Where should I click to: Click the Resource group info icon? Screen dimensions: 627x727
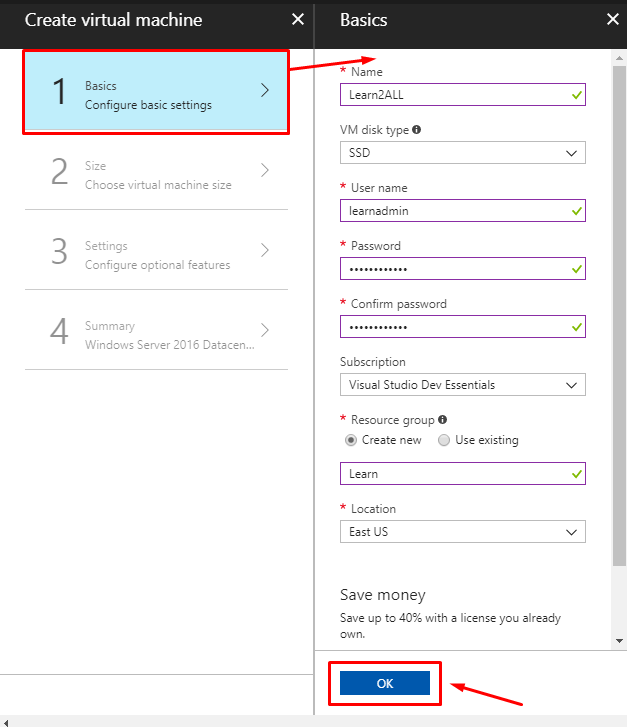point(442,420)
